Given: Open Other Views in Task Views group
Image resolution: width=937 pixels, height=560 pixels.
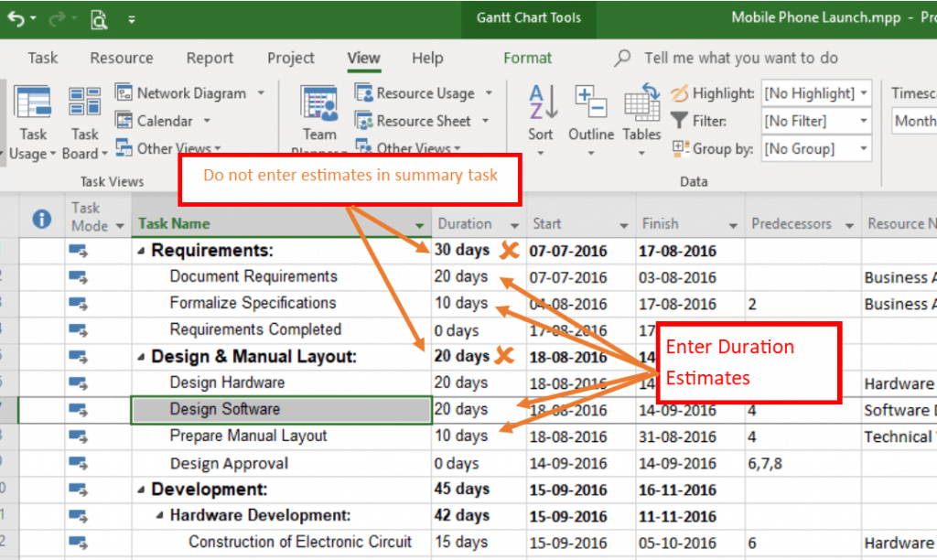Looking at the screenshot, I should point(168,147).
